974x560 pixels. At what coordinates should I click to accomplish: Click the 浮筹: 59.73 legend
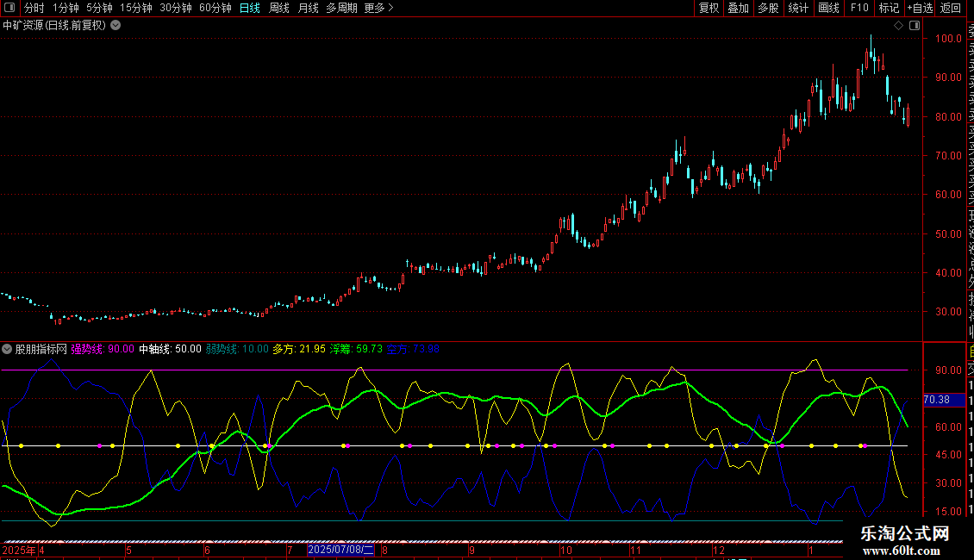point(357,349)
